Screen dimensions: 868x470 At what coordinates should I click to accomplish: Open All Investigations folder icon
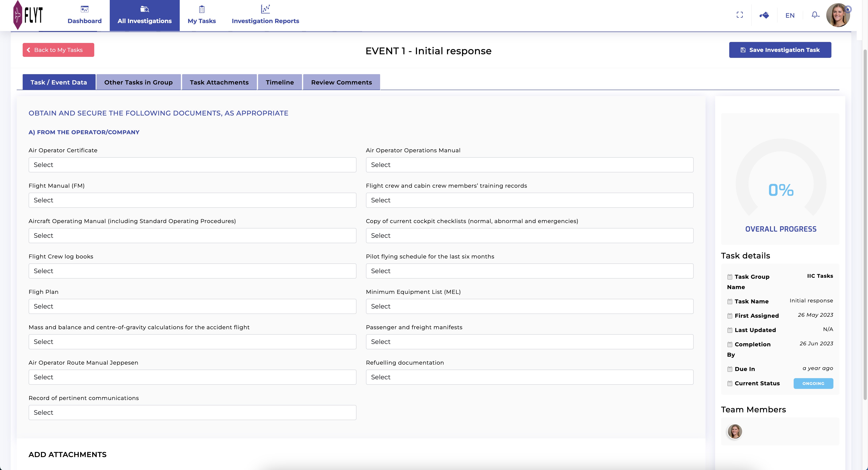click(x=145, y=9)
